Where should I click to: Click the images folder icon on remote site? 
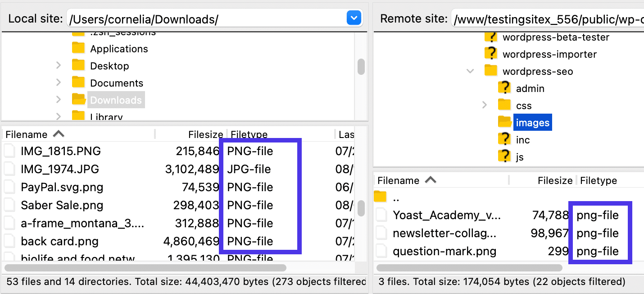pos(505,122)
